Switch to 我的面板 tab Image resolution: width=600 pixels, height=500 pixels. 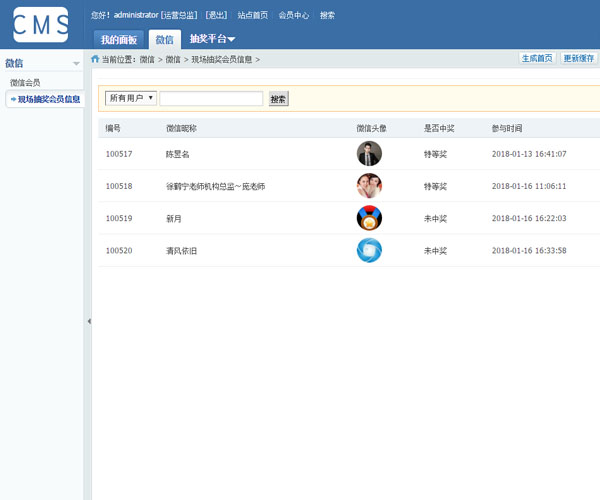click(x=120, y=40)
